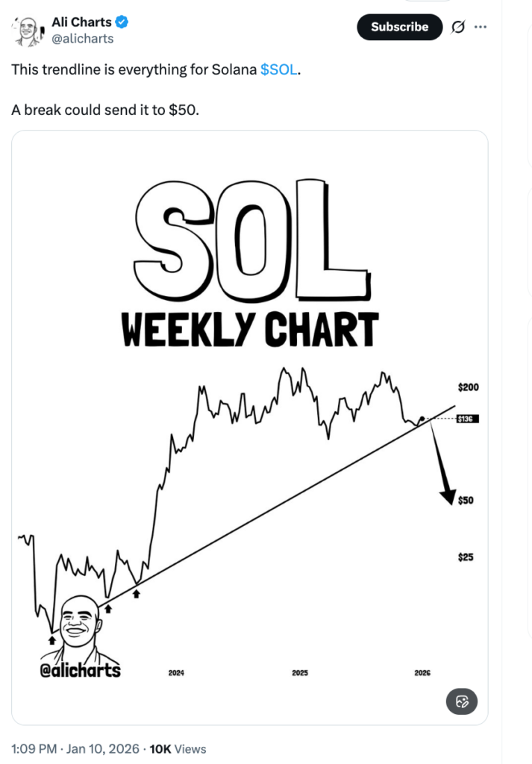532x764 pixels.
Task: Open the Ali Charts display name
Action: [x=81, y=22]
